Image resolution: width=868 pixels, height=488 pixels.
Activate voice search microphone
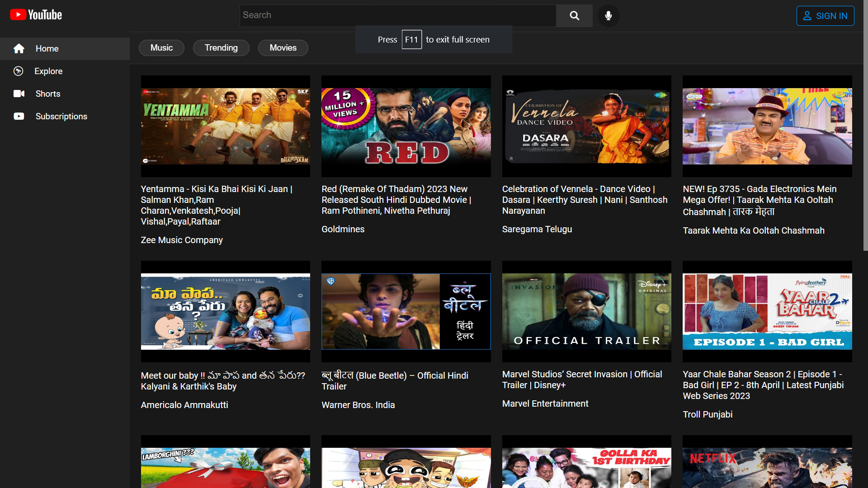click(x=609, y=16)
